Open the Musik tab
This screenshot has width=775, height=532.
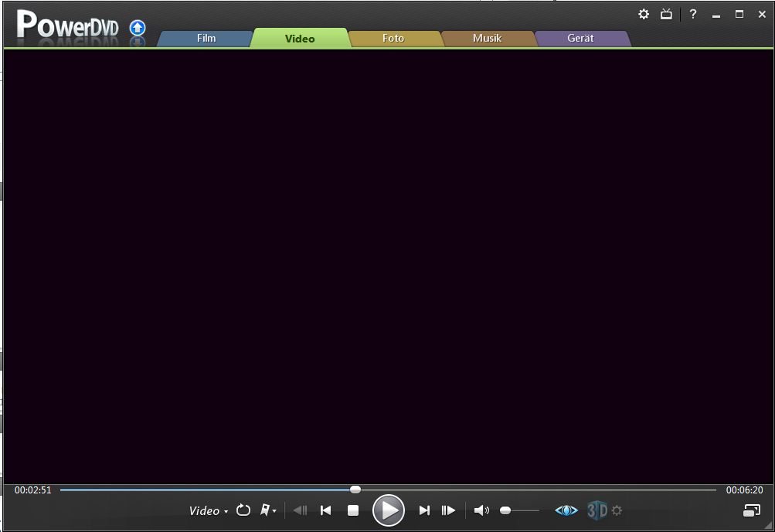coord(487,38)
